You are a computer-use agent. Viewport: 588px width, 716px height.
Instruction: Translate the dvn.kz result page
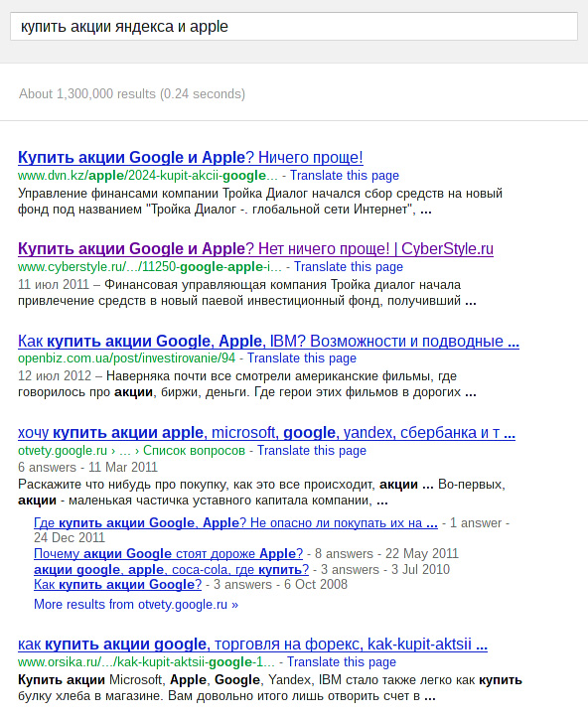345,176
